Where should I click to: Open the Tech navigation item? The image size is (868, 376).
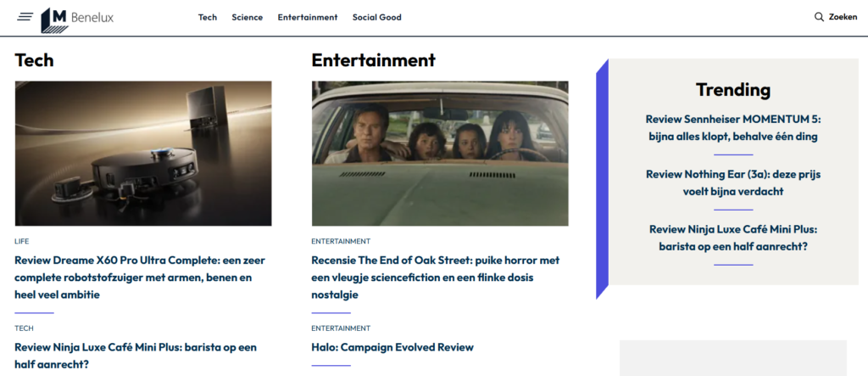(x=208, y=17)
